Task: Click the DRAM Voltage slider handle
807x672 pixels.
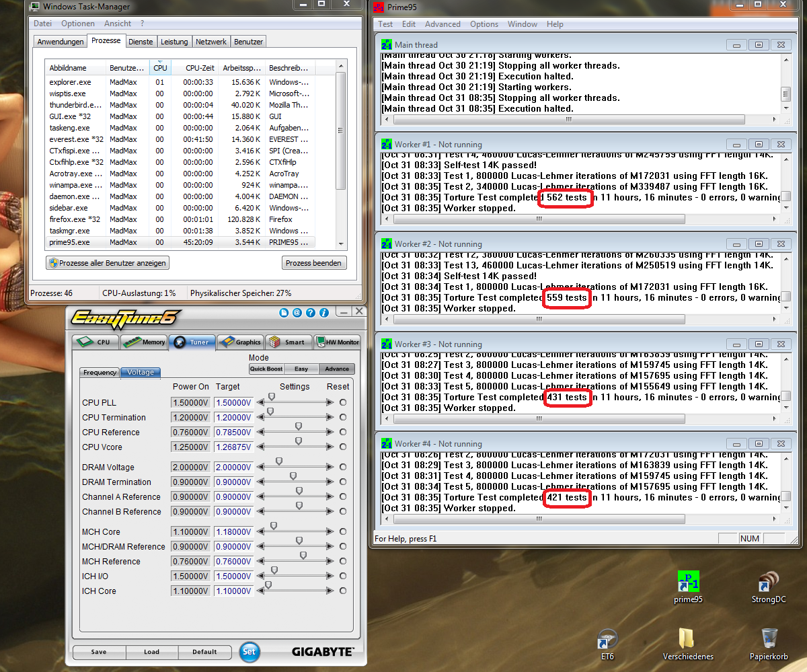Action: click(x=279, y=461)
